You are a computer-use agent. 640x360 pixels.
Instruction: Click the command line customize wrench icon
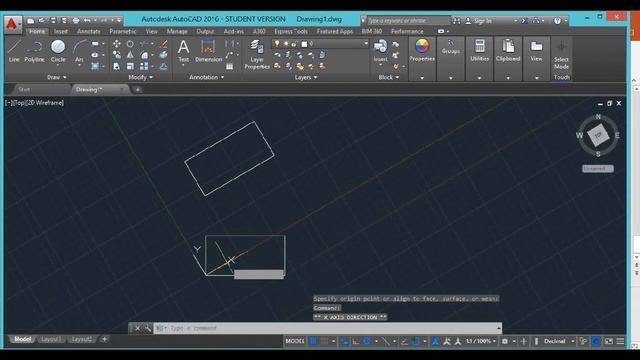click(147, 328)
